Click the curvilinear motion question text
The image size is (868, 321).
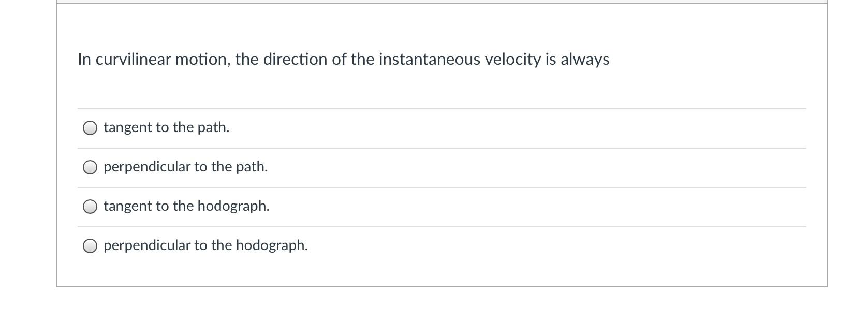coord(343,60)
